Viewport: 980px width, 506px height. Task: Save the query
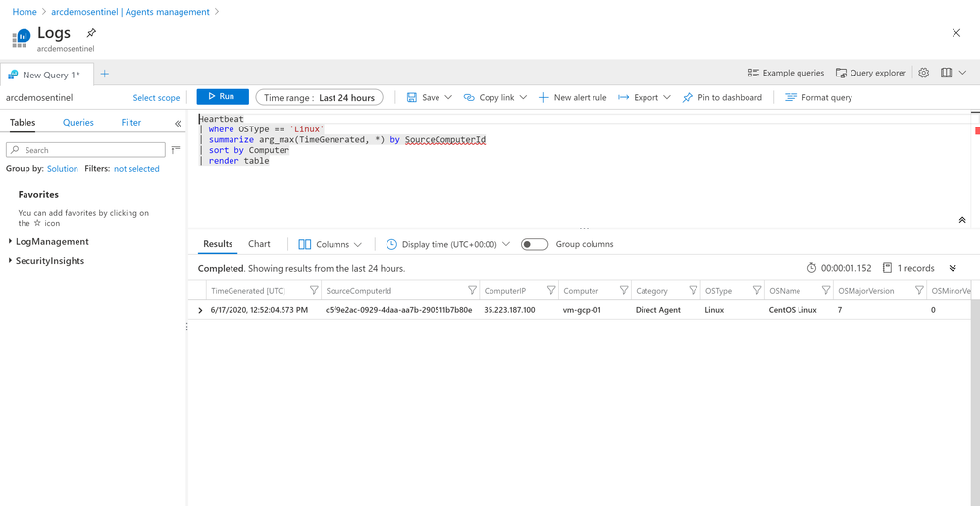423,97
